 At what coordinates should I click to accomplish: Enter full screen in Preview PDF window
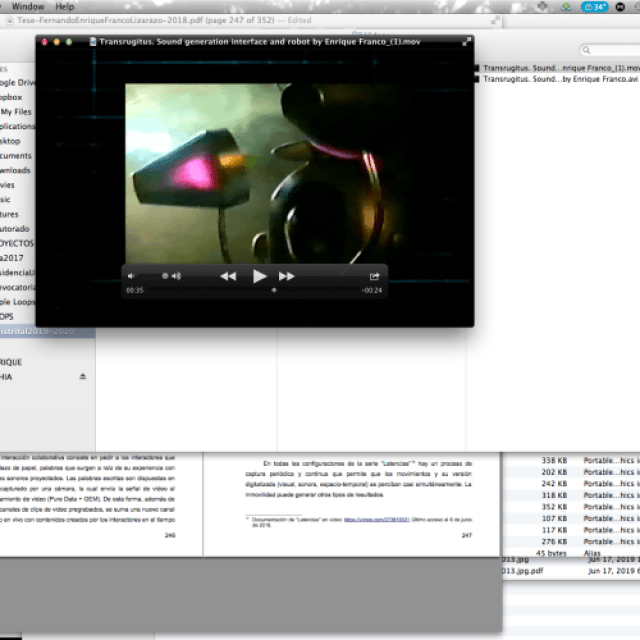pos(495,20)
